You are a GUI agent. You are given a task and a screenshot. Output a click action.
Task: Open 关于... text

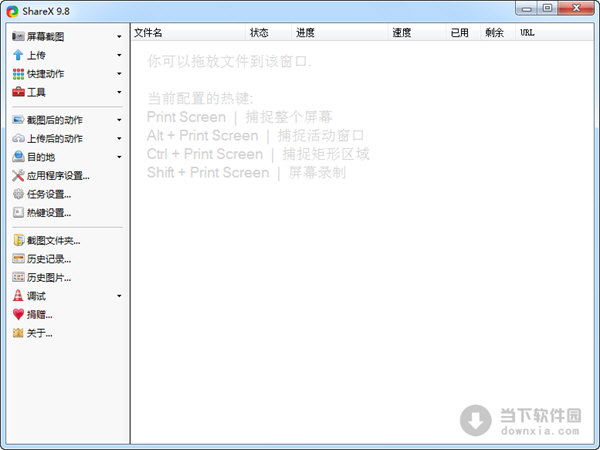point(39,333)
